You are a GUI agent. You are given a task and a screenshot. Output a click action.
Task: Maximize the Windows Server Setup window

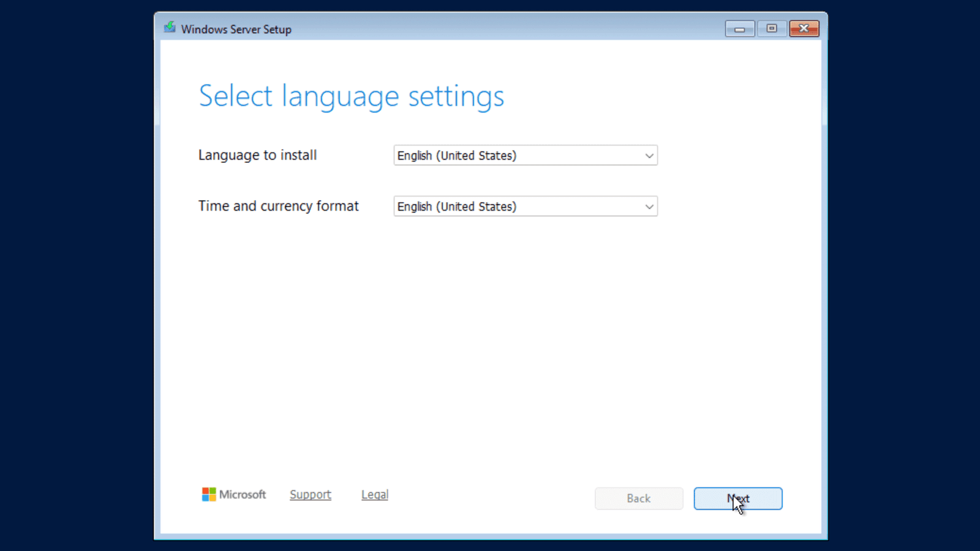click(772, 29)
